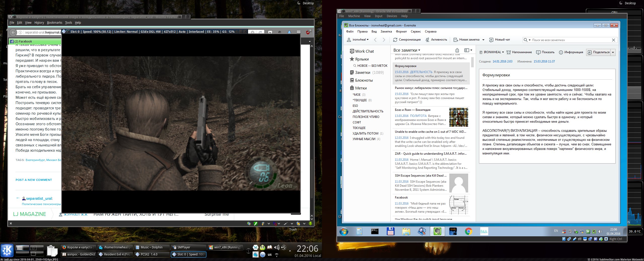Image resolution: width=644 pixels, height=261 pixels.
Task: Click created date 14.01.2016 2:03
Action: (502, 61)
